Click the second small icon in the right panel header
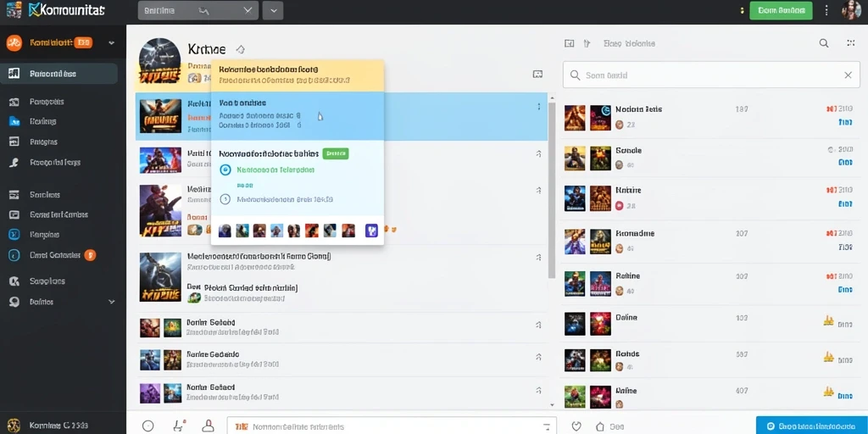This screenshot has height=434, width=868. tap(587, 43)
